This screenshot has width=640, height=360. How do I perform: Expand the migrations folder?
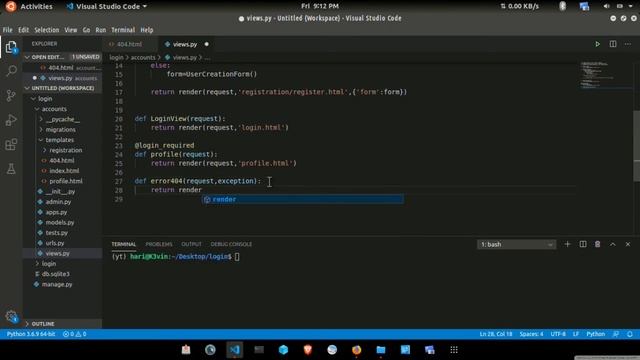pos(60,129)
